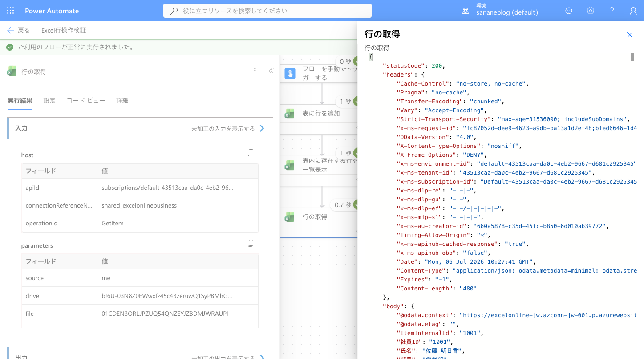Collapse the left panel with the double chevron

pos(271,71)
